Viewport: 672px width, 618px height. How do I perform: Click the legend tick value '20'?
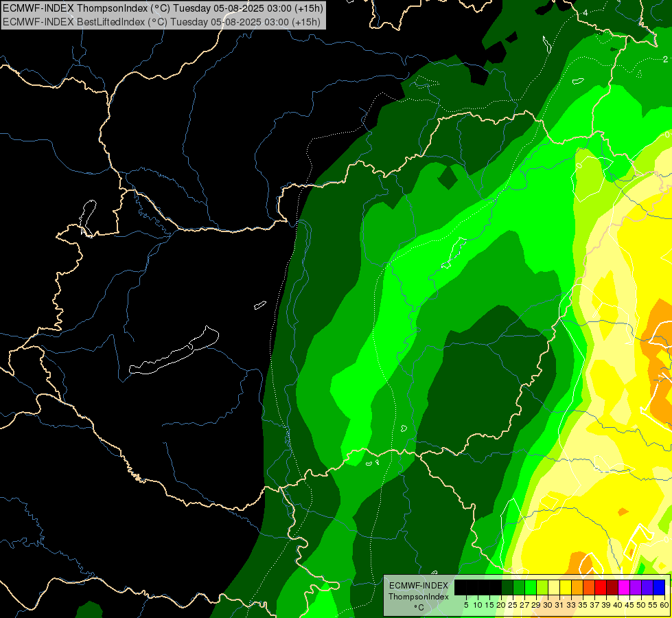click(501, 605)
